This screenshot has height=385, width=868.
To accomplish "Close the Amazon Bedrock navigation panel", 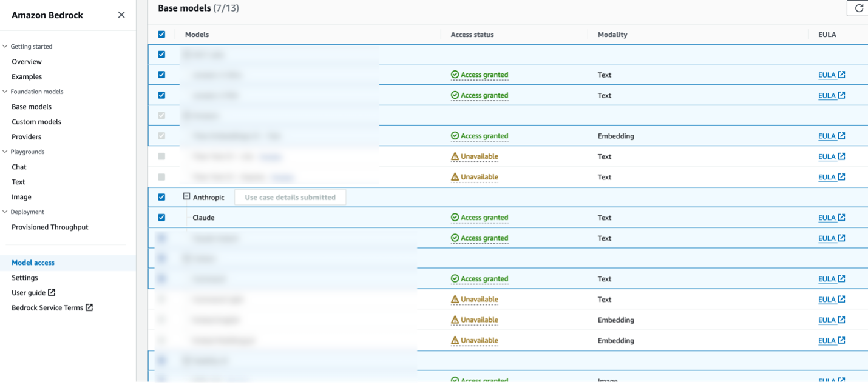I will (121, 15).
